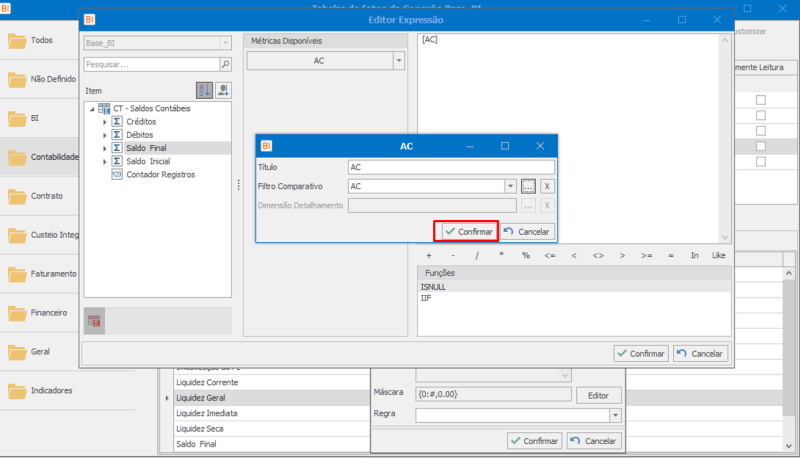Open the Financeiro folder
800x458 pixels.
tap(39, 313)
